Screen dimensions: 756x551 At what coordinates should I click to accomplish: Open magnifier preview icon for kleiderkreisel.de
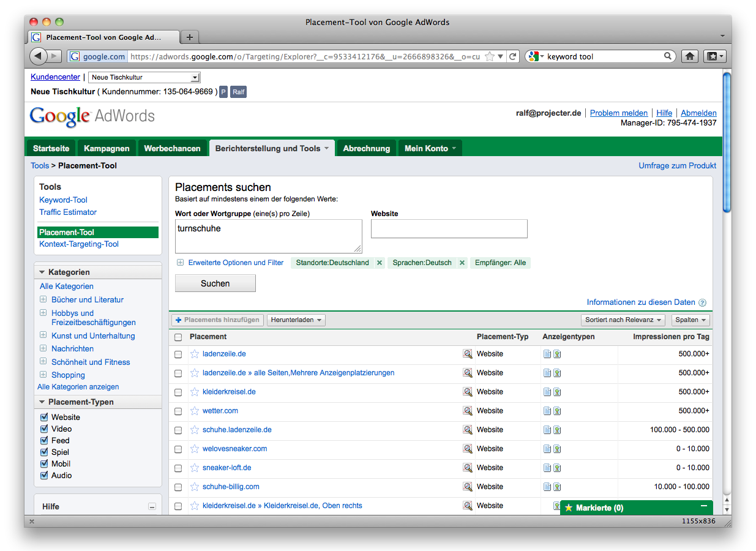click(x=468, y=392)
